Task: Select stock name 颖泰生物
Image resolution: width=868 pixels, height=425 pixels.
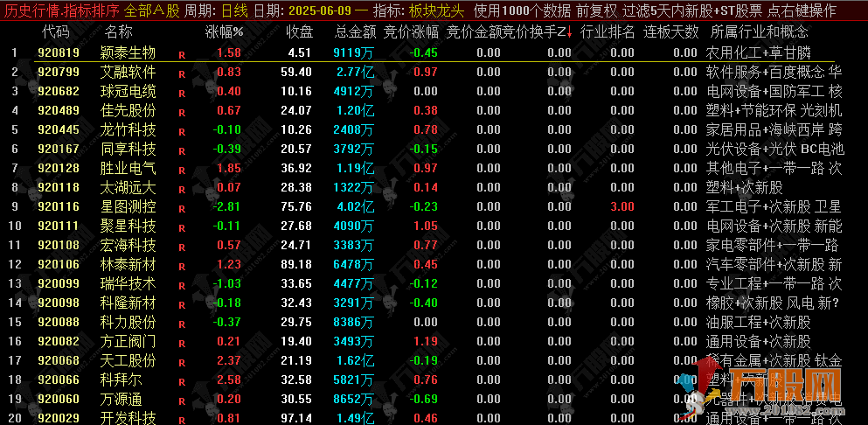Action: pyautogui.click(x=128, y=53)
